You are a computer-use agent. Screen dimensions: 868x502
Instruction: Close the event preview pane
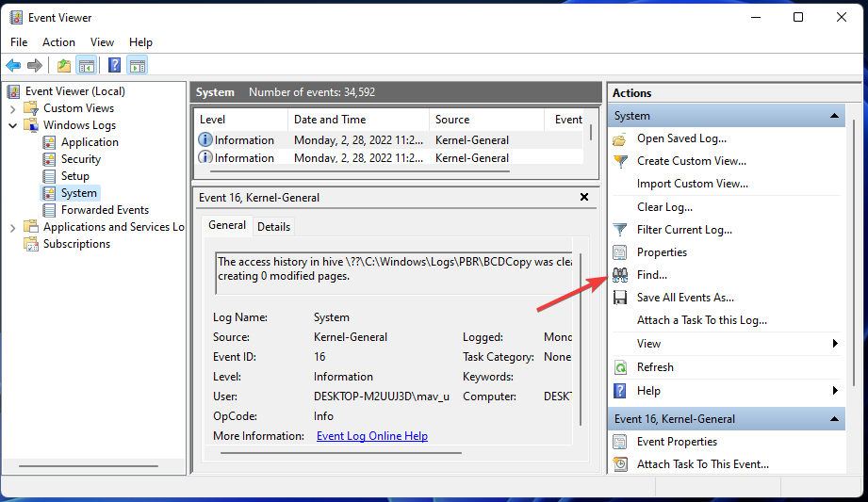pos(584,197)
